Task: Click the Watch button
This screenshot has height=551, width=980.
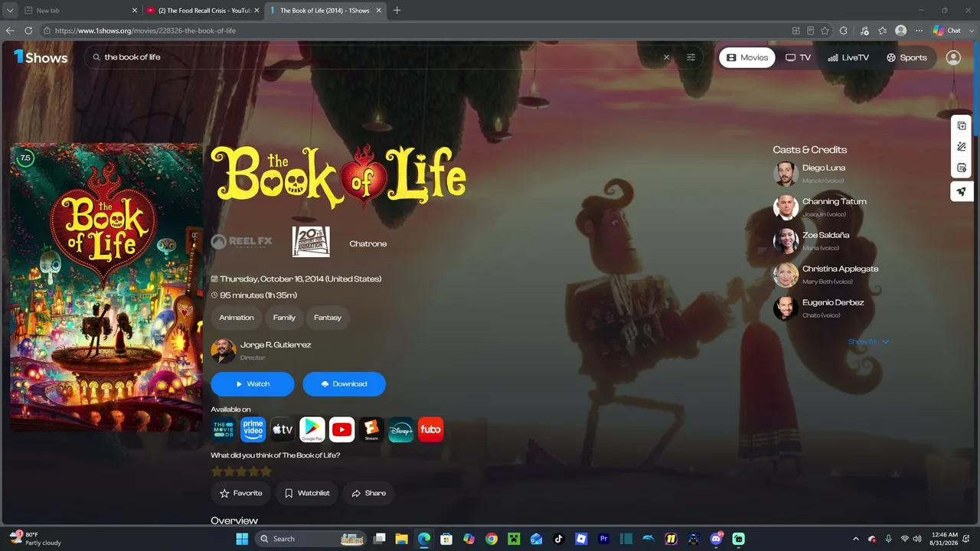Action: click(253, 384)
